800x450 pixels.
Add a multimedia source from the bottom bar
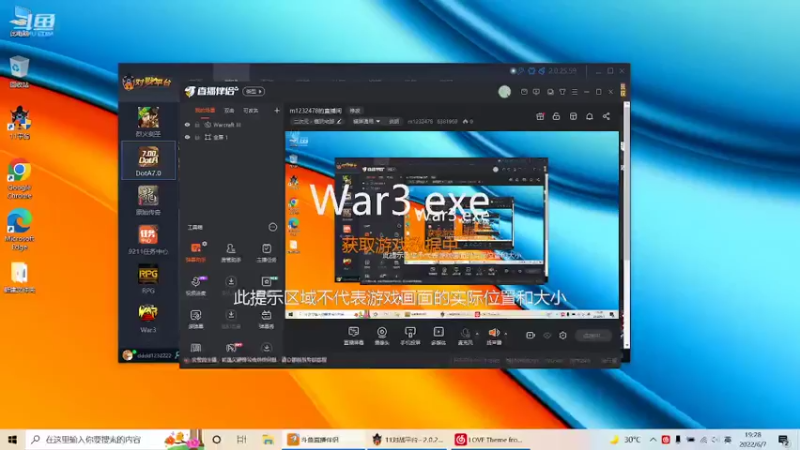coord(438,336)
